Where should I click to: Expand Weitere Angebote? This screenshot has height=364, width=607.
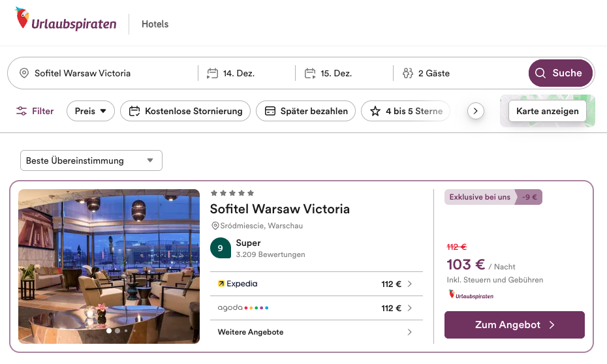(x=315, y=332)
